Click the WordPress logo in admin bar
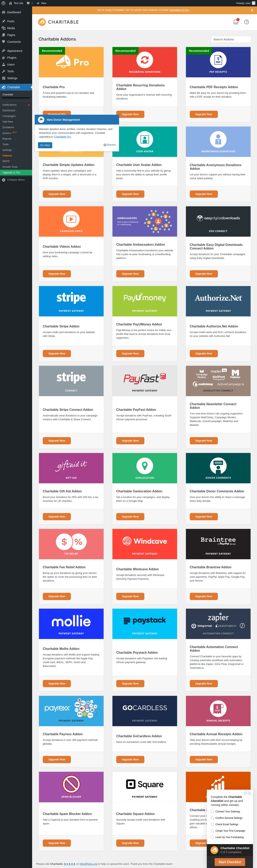Screen dimensions: 257x868 [3, 3]
